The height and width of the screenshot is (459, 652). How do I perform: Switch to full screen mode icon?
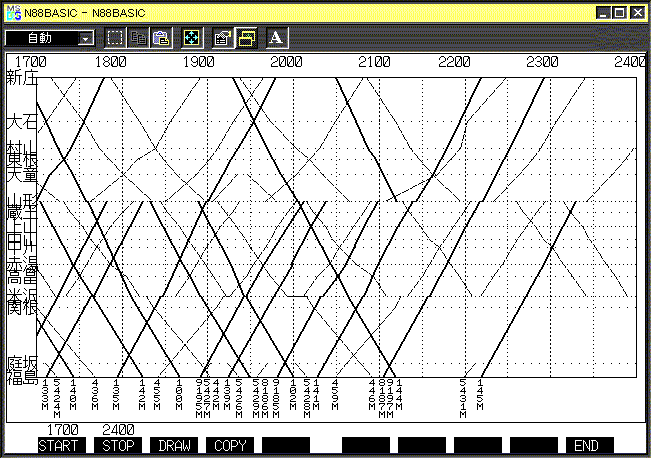(x=189, y=38)
